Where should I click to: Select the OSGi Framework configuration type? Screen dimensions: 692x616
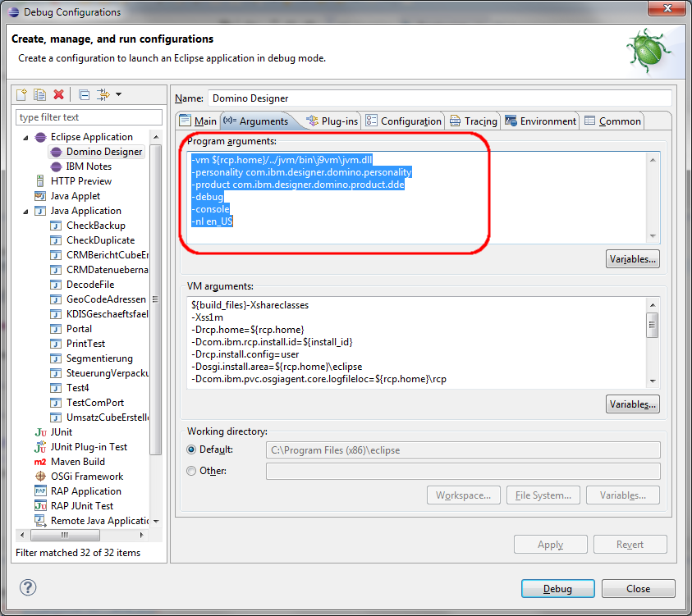[86, 476]
